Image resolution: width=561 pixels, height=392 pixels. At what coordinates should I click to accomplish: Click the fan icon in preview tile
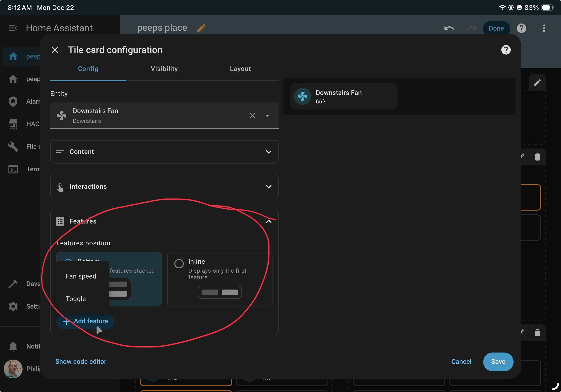[x=302, y=96]
